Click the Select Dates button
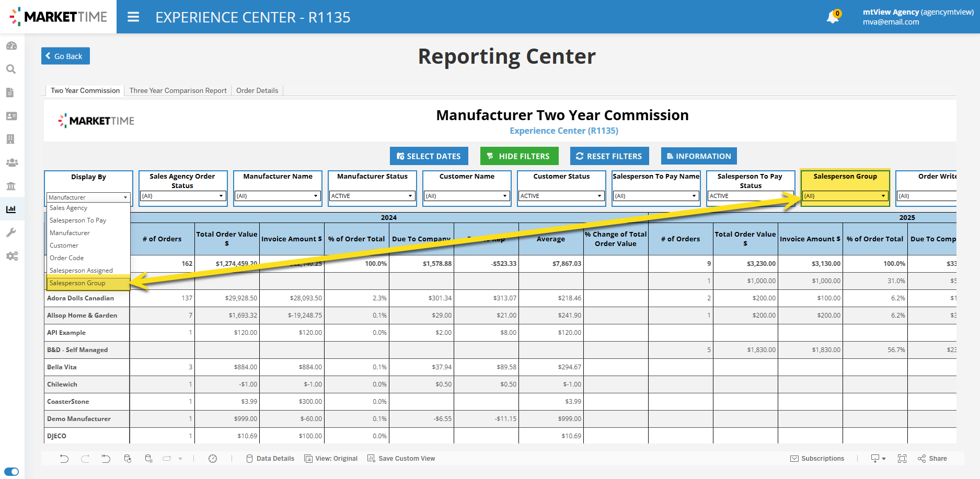Image resolution: width=980 pixels, height=479 pixels. coord(429,156)
